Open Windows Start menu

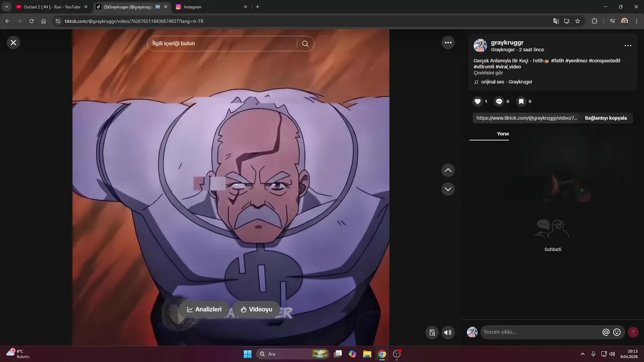pyautogui.click(x=248, y=354)
